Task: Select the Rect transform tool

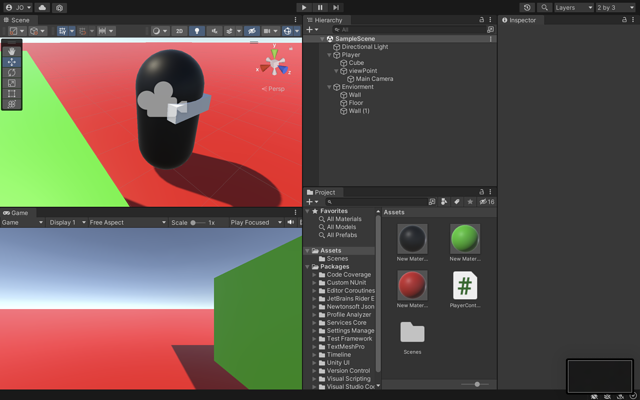Action: pos(12,93)
